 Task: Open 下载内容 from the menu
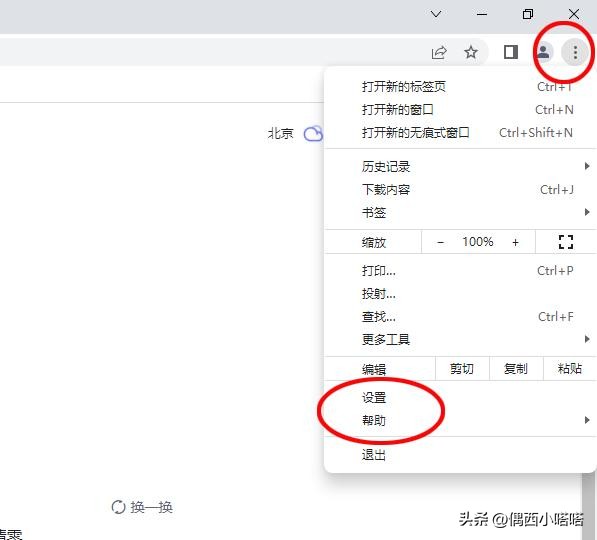tap(460, 189)
